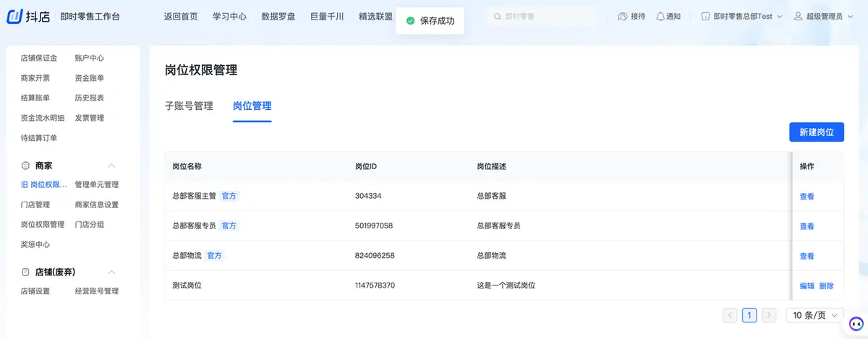Open 账户中心 in sidebar
Image resolution: width=868 pixels, height=339 pixels.
[x=90, y=58]
